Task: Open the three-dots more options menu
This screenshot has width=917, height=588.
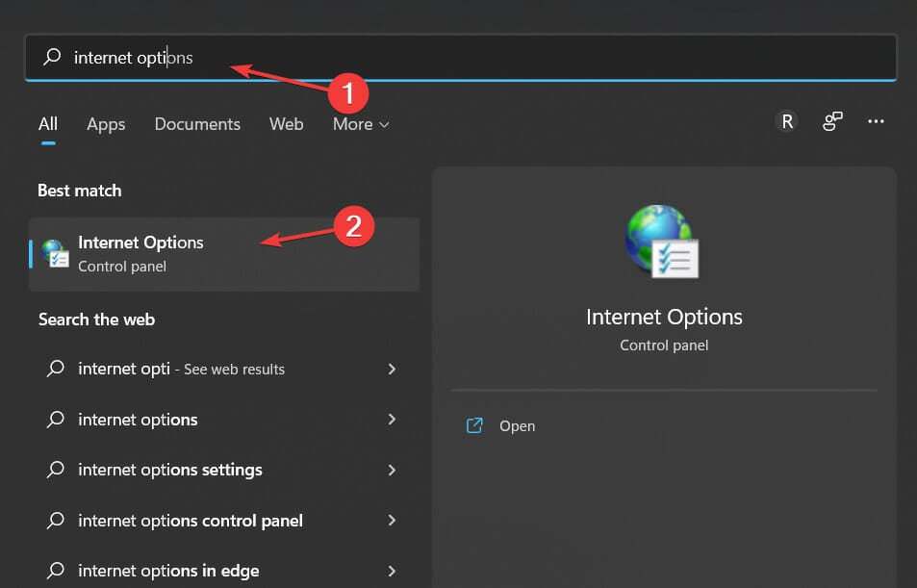Action: pyautogui.click(x=876, y=121)
